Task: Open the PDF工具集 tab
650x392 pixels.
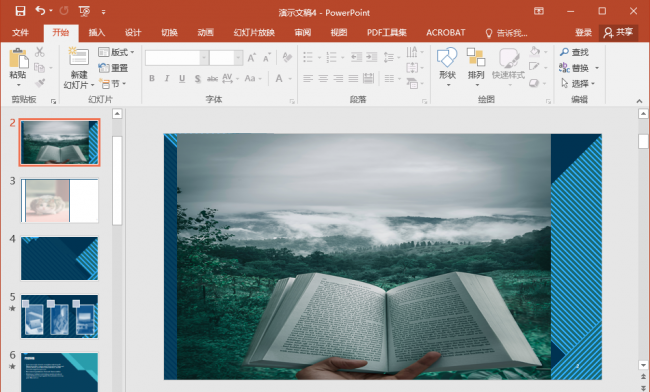Action: tap(387, 32)
